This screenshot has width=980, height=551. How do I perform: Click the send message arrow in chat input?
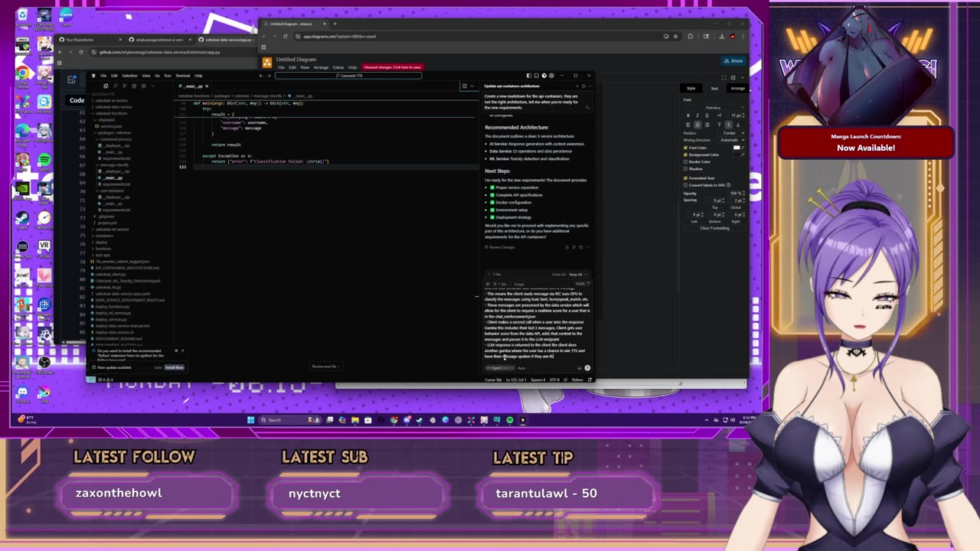pos(587,368)
